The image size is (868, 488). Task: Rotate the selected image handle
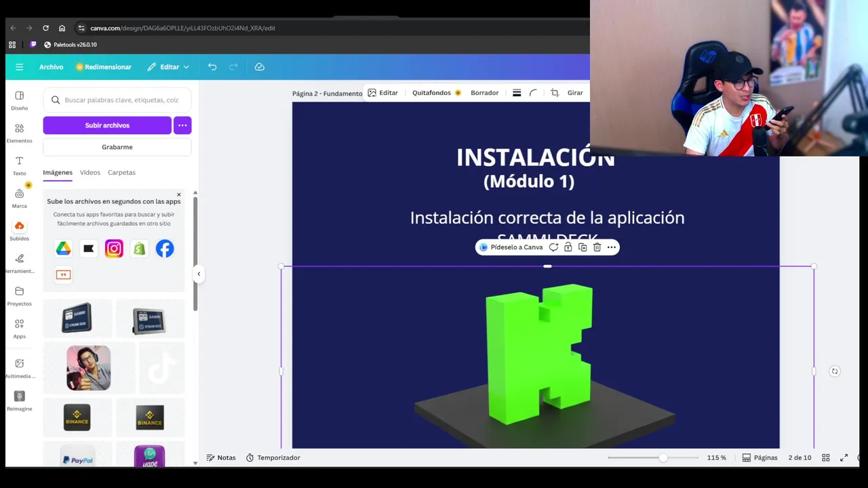pos(835,371)
